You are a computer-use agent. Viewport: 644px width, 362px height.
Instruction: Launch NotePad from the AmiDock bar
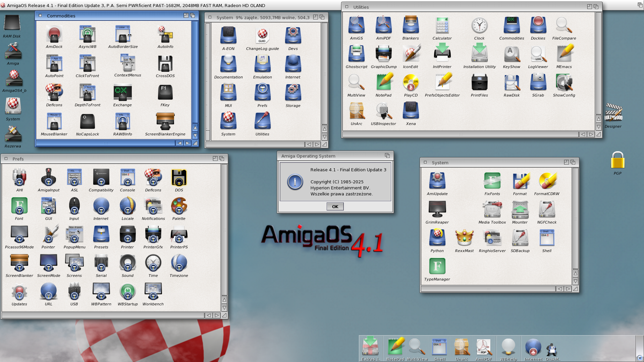pyautogui.click(x=395, y=347)
